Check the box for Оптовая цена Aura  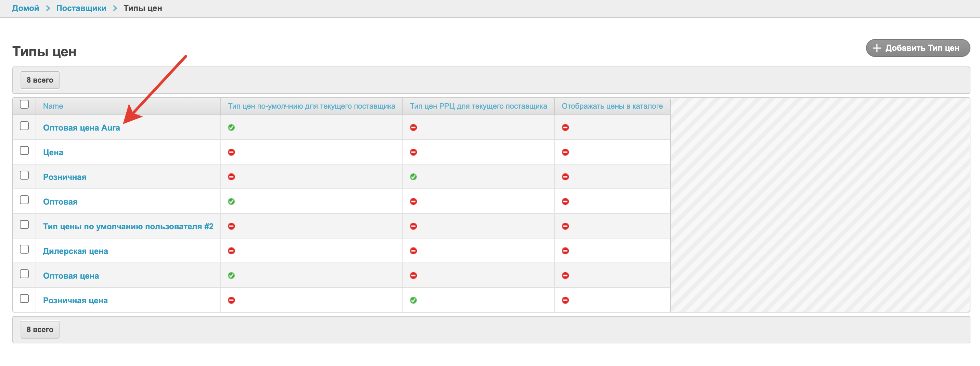click(x=24, y=126)
